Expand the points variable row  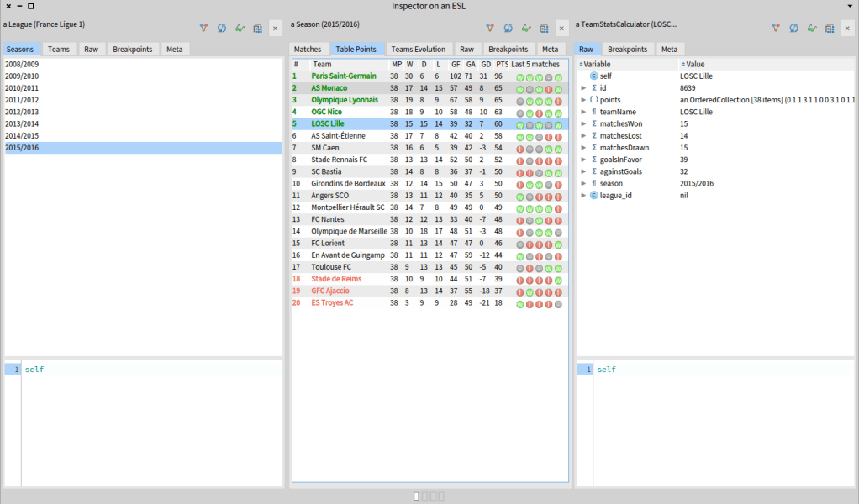tap(584, 100)
